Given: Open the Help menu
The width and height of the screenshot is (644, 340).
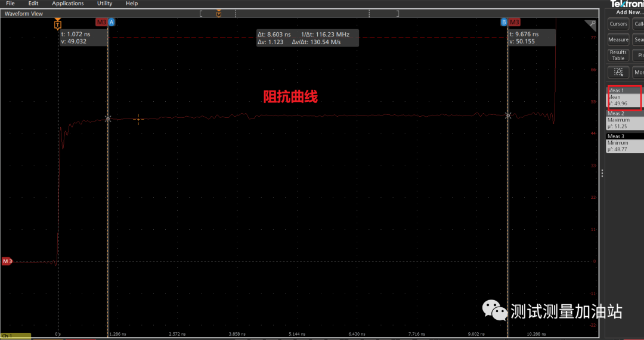Looking at the screenshot, I should [132, 4].
